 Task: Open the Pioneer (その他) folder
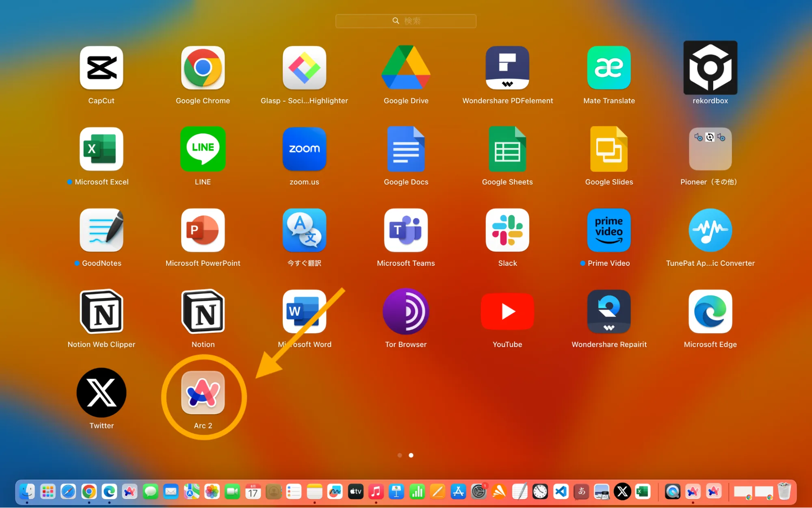point(710,149)
